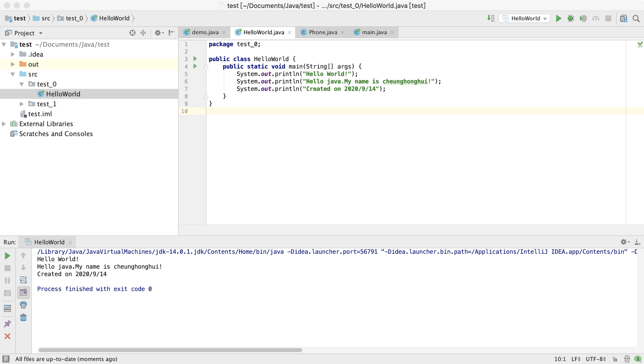The image size is (644, 364).
Task: Toggle read-only lock in status bar
Action: [x=615, y=359]
